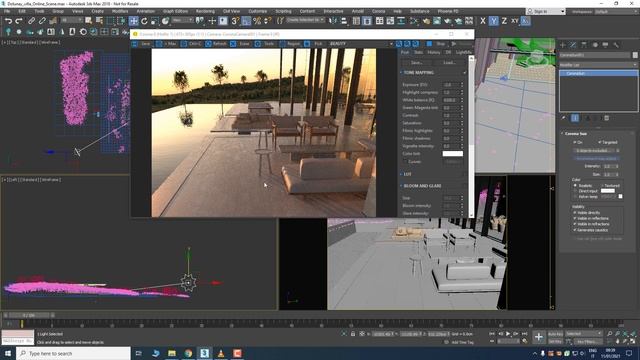The width and height of the screenshot is (640, 360).
Task: Switch to the Stats tab
Action: click(x=418, y=52)
